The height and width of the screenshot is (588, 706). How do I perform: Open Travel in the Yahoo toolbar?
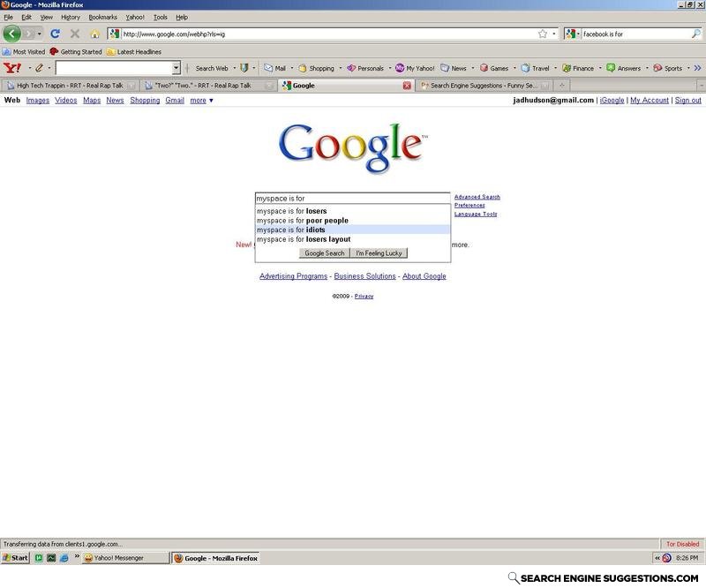[x=536, y=68]
